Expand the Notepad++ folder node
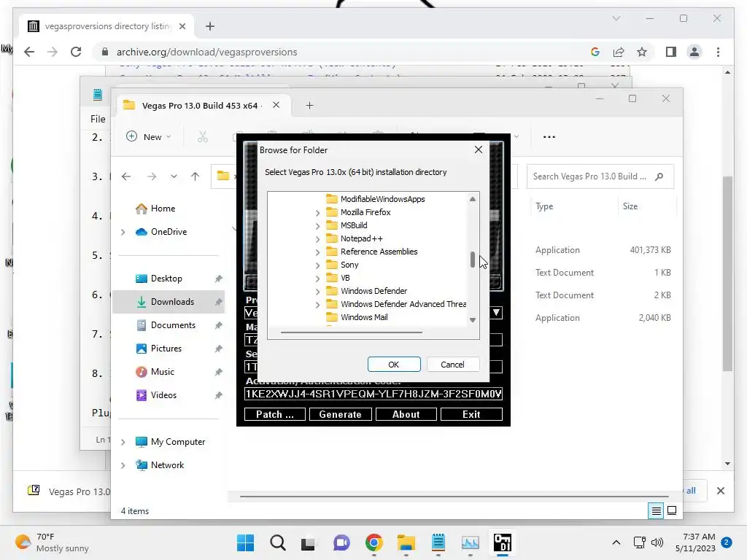 tap(318, 238)
